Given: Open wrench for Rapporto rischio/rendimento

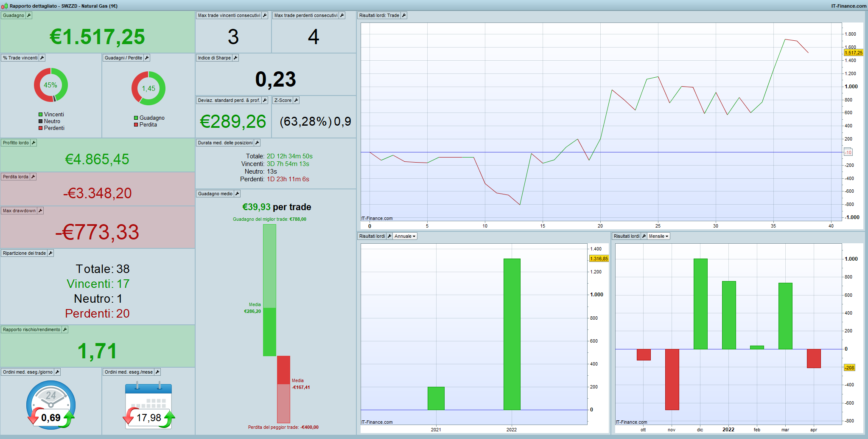Looking at the screenshot, I should point(65,329).
